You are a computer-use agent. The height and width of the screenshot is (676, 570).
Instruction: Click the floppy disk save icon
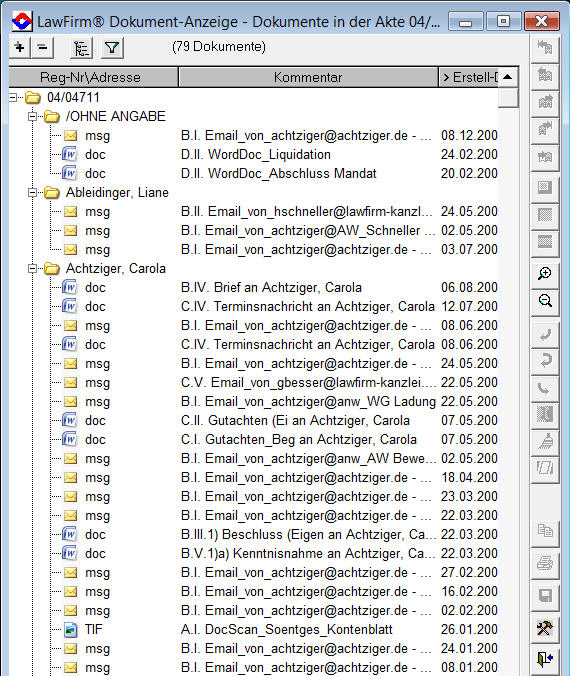pos(545,596)
